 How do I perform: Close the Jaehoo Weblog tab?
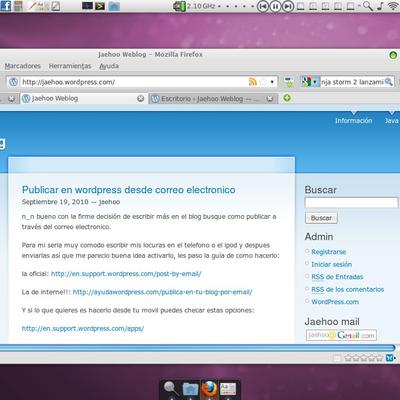point(141,98)
